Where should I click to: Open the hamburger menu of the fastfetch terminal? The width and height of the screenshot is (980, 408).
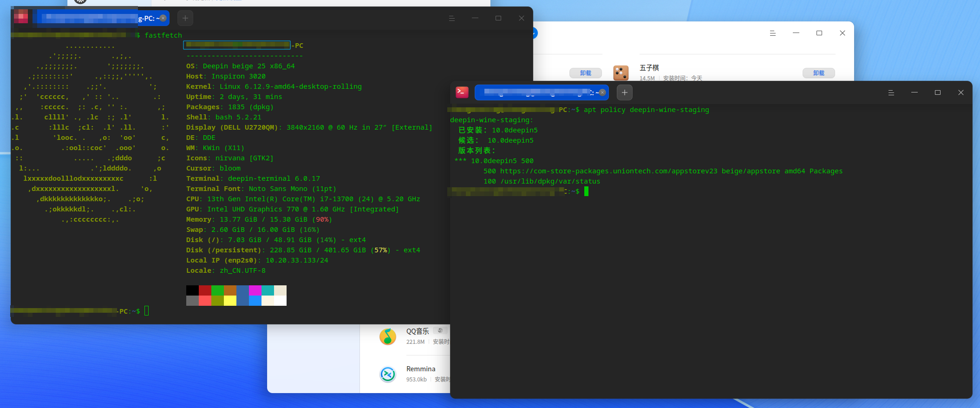click(451, 18)
